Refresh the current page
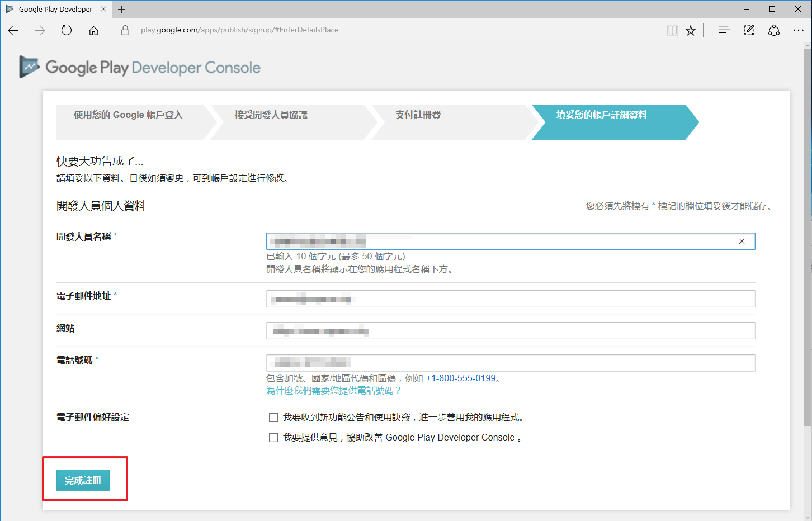Viewport: 812px width, 521px height. click(x=67, y=30)
